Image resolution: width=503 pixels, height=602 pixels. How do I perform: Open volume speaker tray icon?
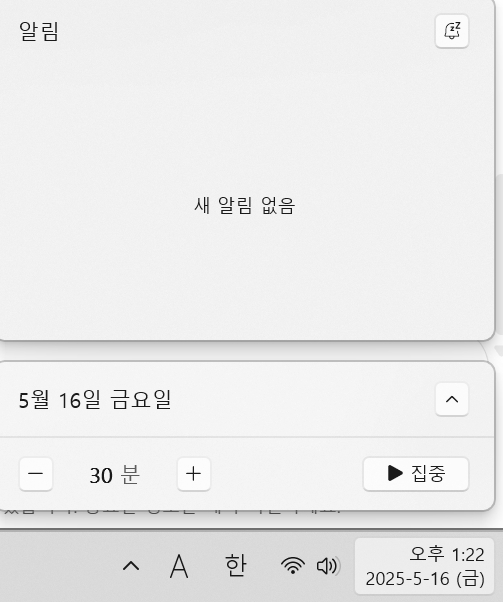click(x=328, y=566)
